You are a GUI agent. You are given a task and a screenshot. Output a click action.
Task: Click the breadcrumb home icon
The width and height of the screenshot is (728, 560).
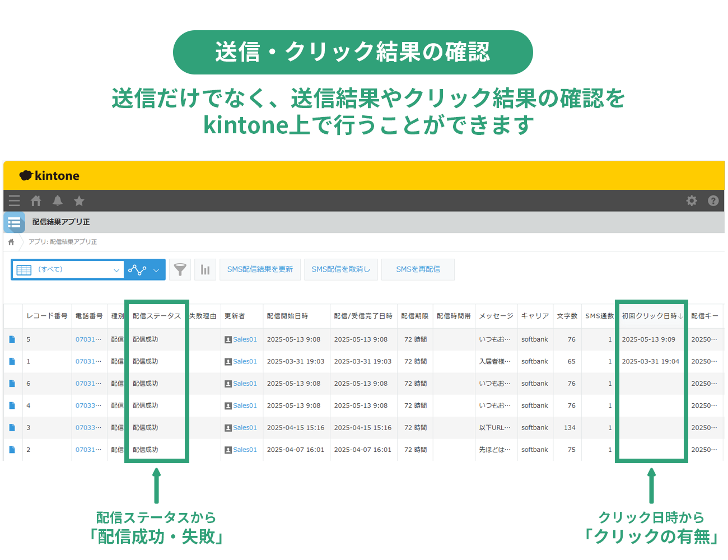(11, 241)
